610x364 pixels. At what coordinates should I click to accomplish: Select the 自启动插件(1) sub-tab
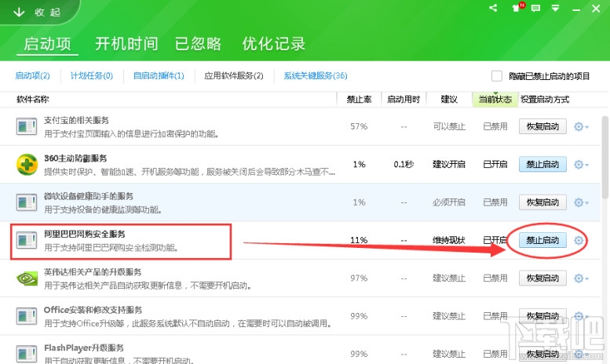point(159,75)
